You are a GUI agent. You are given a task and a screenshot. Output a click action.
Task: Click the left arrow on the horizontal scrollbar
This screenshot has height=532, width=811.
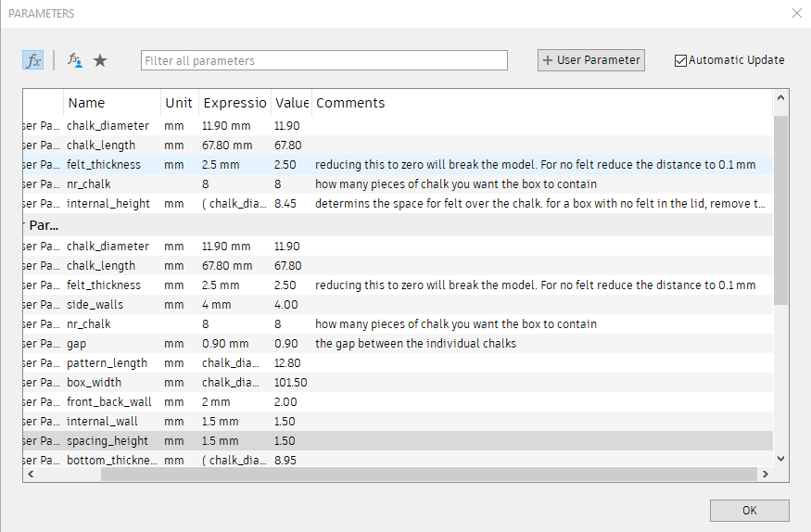point(31,475)
